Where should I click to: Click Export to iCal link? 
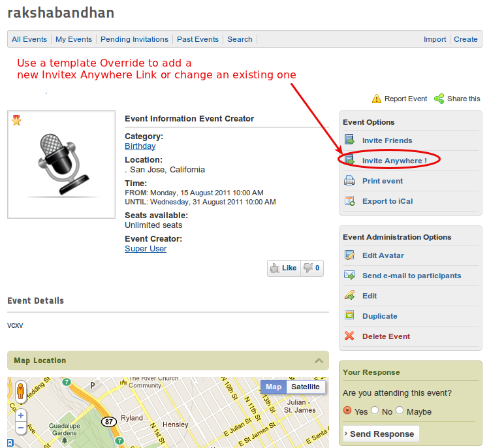pyautogui.click(x=387, y=201)
